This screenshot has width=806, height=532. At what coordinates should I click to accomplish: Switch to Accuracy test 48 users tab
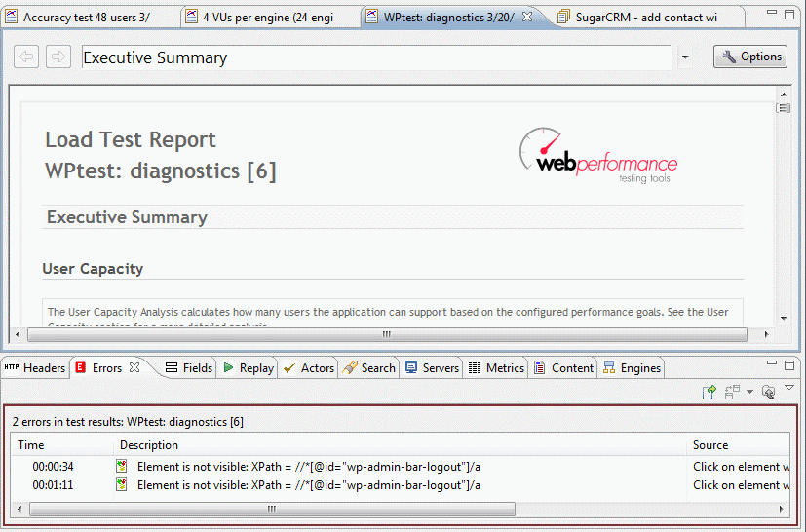[x=87, y=17]
